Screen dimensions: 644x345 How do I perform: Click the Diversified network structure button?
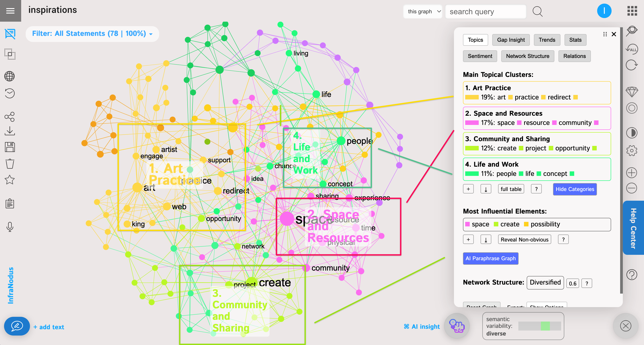tap(545, 282)
